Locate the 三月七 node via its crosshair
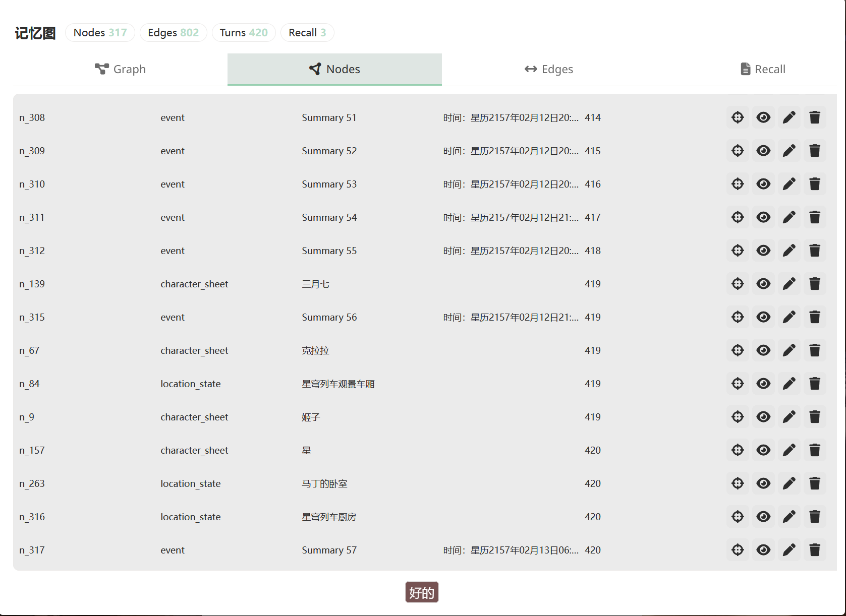Image resolution: width=846 pixels, height=616 pixels. tap(738, 284)
